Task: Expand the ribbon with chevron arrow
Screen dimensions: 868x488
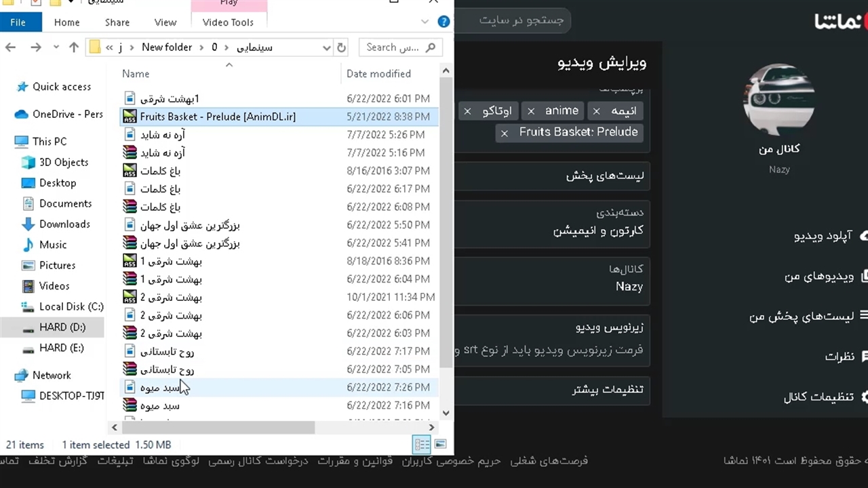Action: (x=425, y=22)
